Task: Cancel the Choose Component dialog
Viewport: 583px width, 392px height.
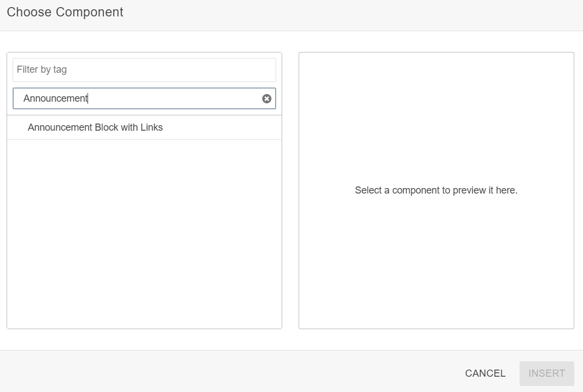Action: (485, 373)
